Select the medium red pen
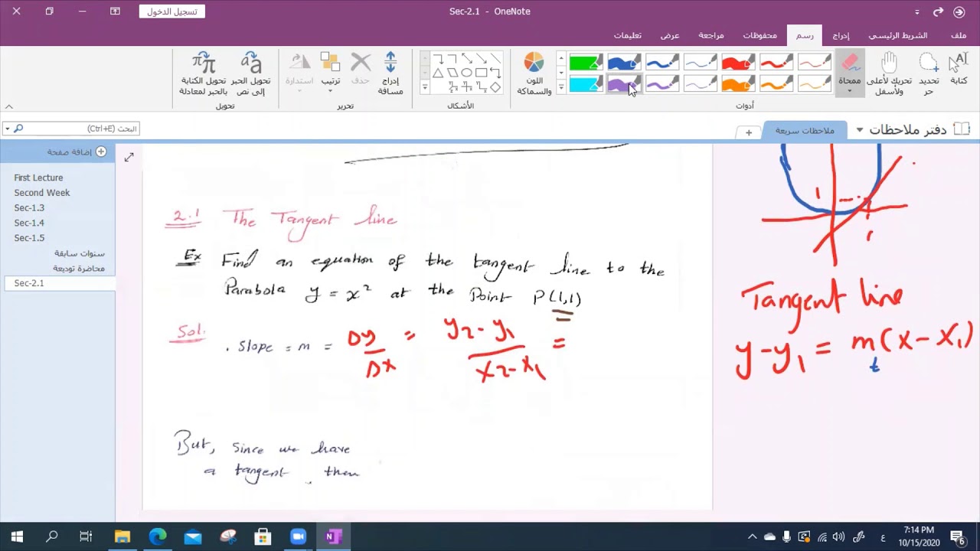Viewport: 980px width, 551px height. (776, 62)
